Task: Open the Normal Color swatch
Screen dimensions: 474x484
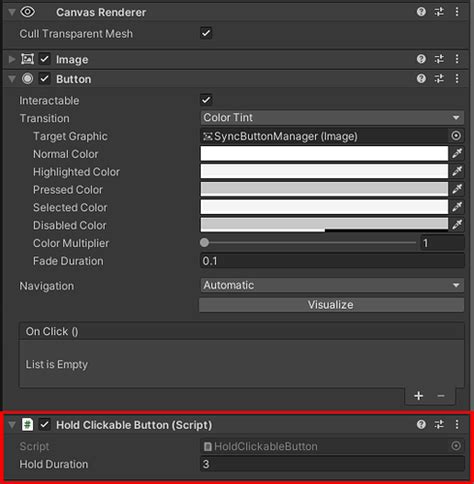Action: click(324, 154)
